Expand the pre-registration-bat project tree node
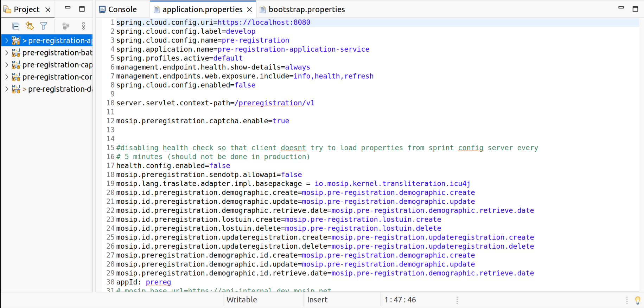This screenshot has height=308, width=644. pos(7,53)
